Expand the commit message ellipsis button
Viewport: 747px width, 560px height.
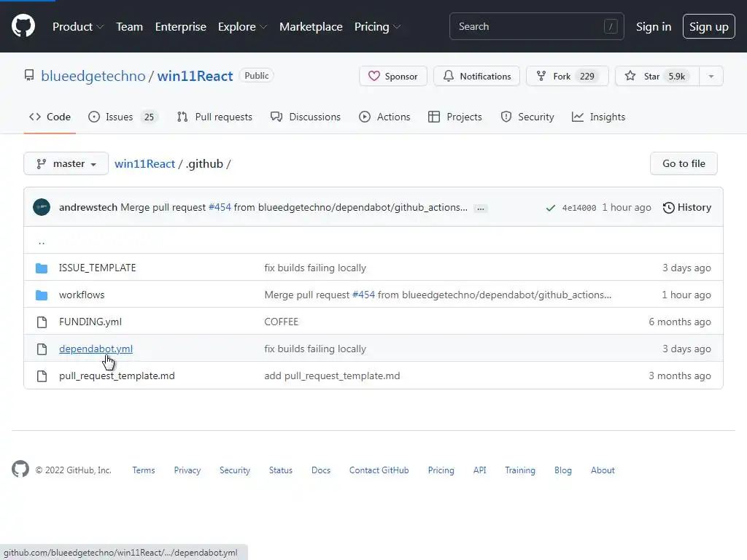480,208
